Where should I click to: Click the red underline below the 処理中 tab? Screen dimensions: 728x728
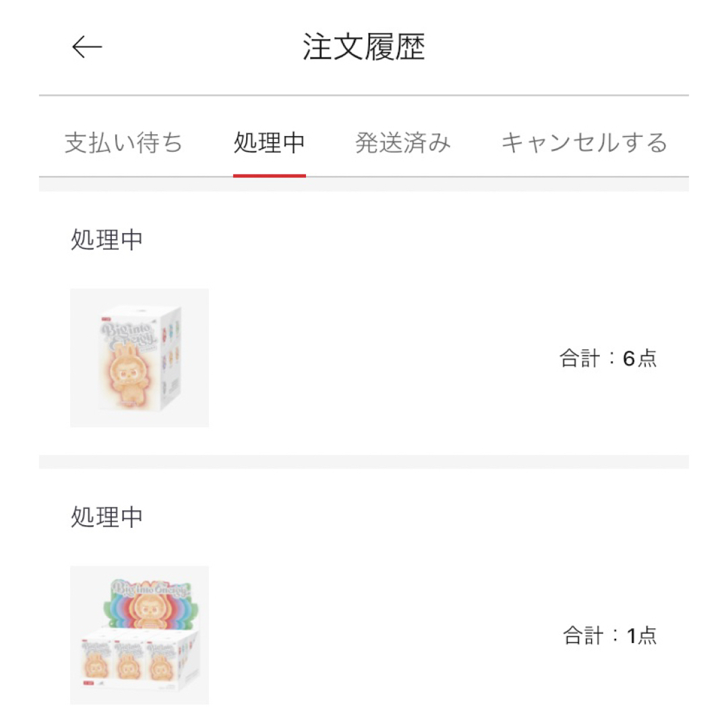[x=269, y=175]
